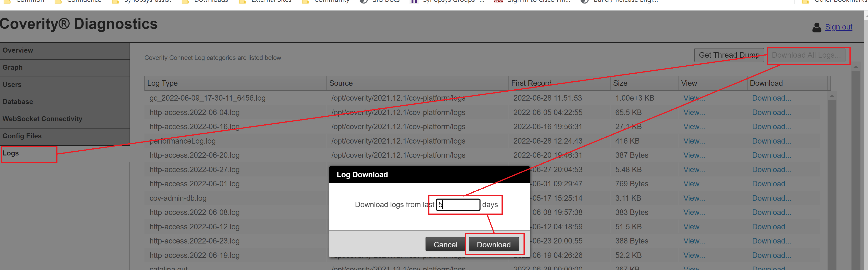The image size is (868, 270).
Task: Click the days input field in the dialog
Action: pos(458,205)
